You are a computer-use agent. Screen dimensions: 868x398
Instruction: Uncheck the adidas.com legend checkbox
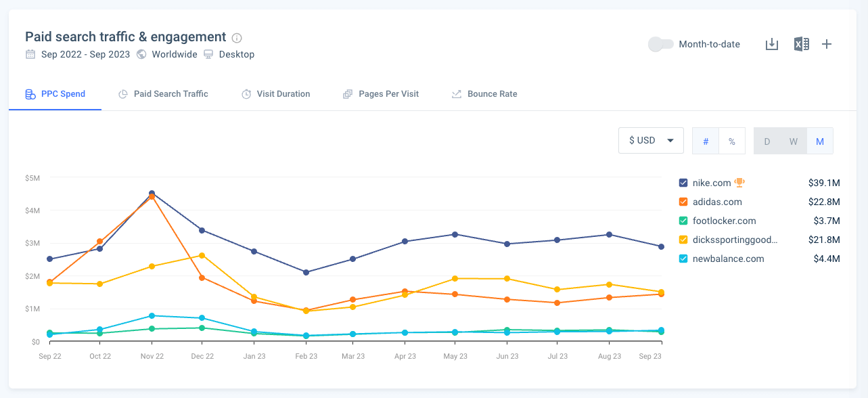[683, 202]
